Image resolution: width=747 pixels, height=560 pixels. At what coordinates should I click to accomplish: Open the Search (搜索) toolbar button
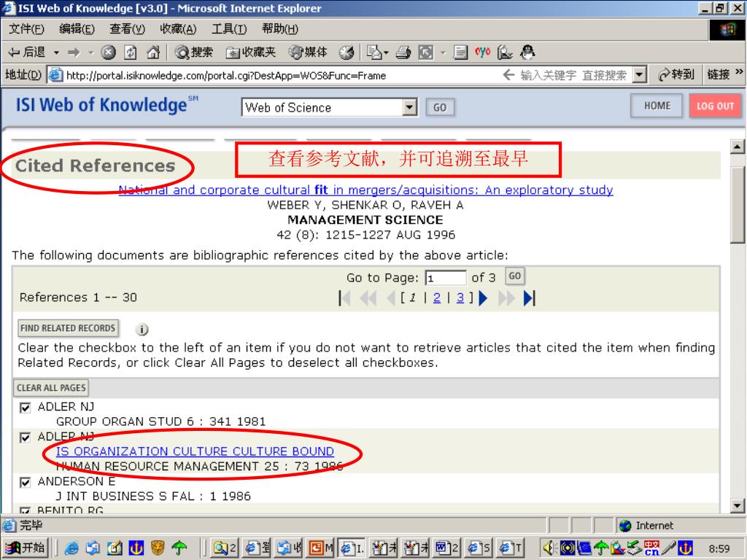194,52
